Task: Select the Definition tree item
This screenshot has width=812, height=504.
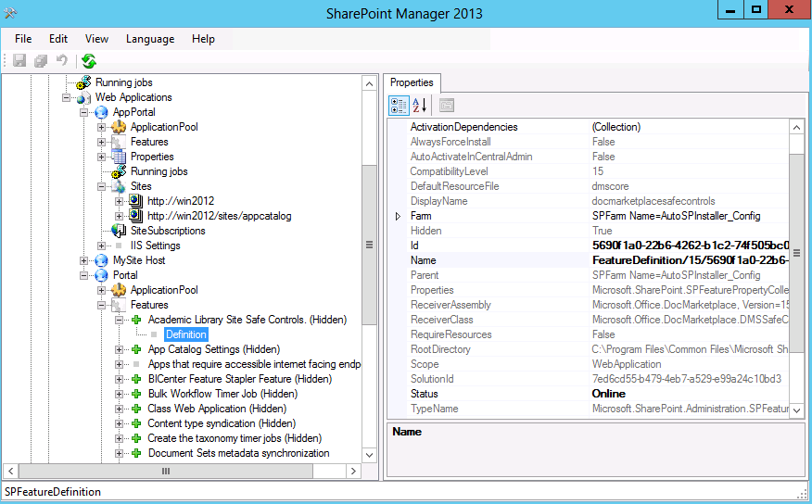Action: [186, 334]
